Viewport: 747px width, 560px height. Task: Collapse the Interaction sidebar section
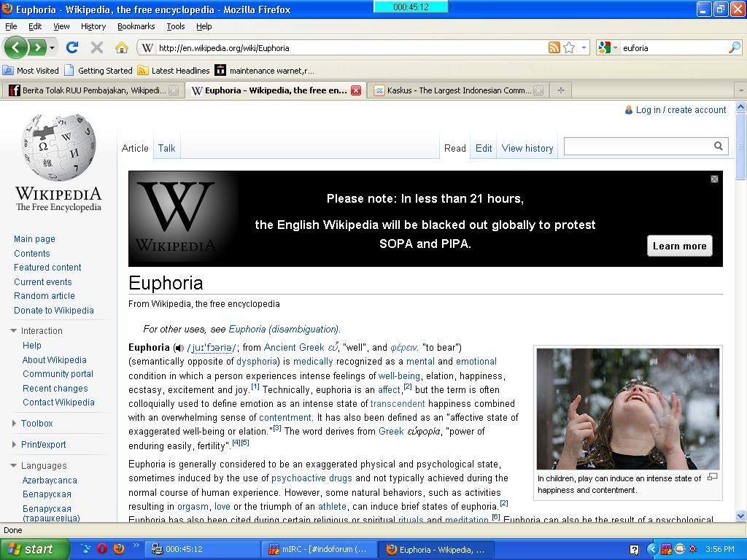pos(13,330)
